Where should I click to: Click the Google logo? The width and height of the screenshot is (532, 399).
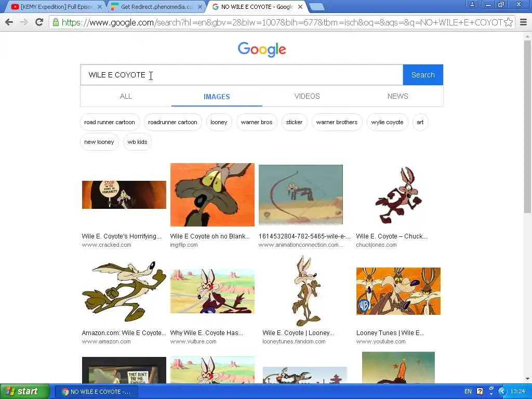tap(262, 49)
